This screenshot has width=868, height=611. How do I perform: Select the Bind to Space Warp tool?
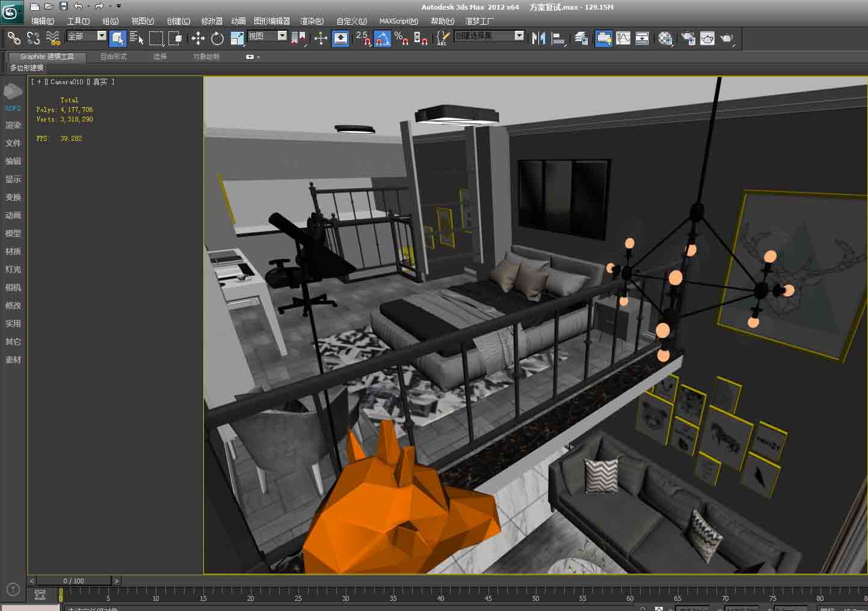click(x=53, y=38)
